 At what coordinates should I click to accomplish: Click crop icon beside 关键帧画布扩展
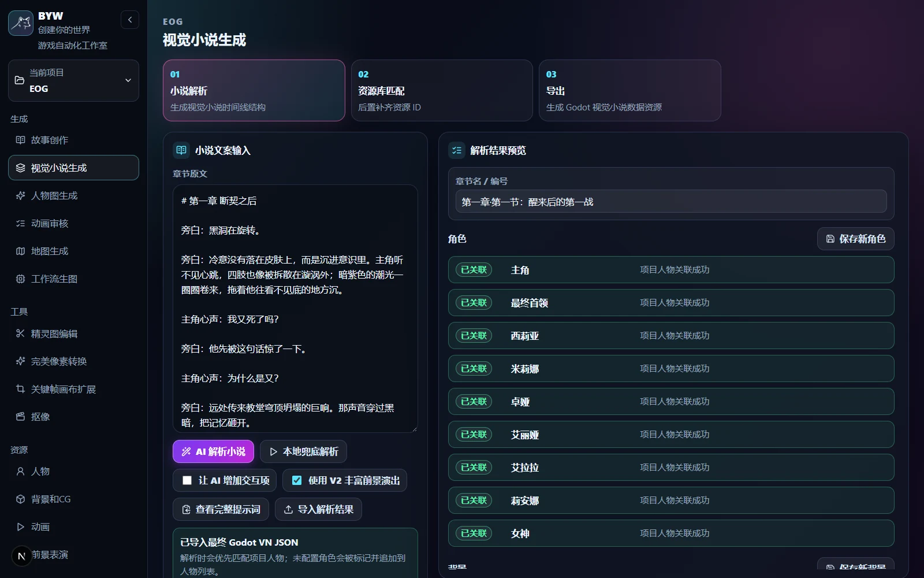point(20,389)
